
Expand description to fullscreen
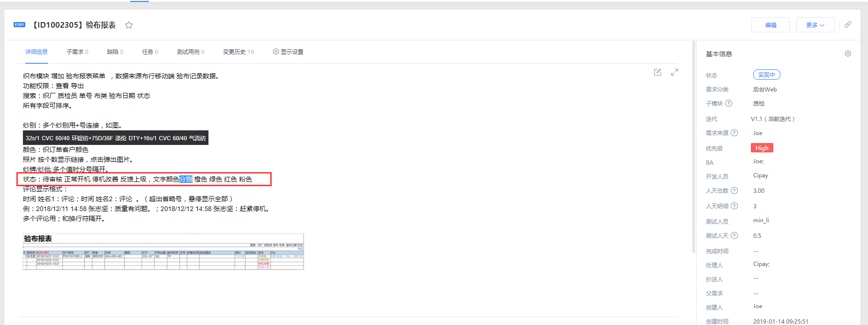[x=675, y=72]
